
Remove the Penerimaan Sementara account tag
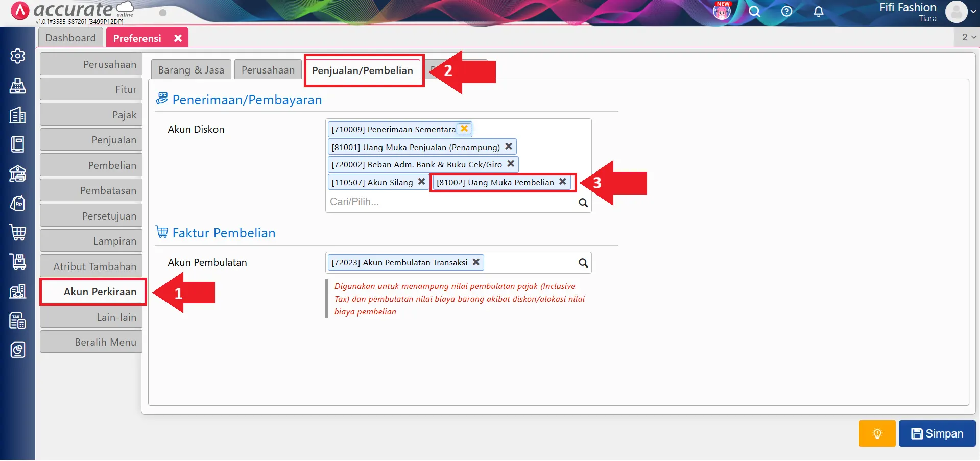tap(464, 129)
